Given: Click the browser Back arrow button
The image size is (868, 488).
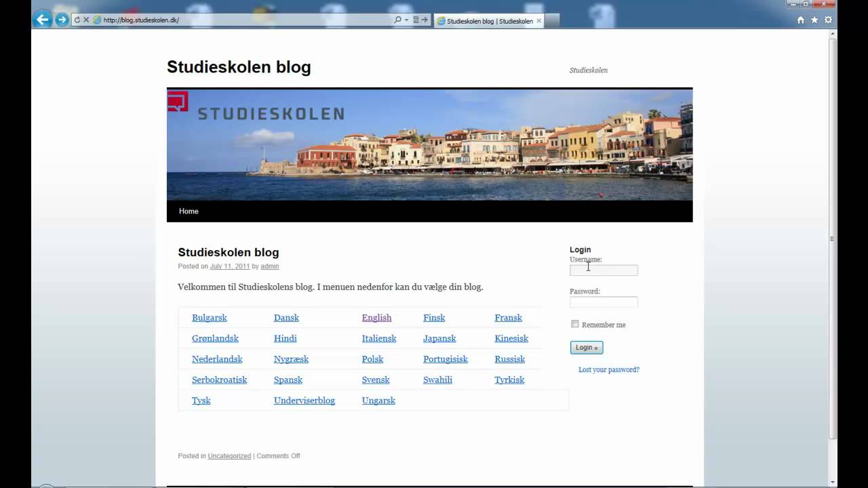Looking at the screenshot, I should pyautogui.click(x=42, y=20).
